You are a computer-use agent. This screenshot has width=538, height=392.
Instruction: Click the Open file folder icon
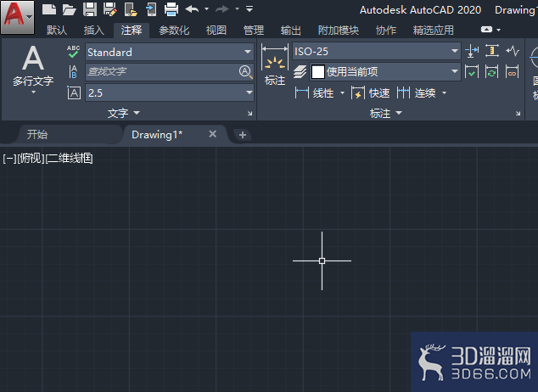point(69,9)
